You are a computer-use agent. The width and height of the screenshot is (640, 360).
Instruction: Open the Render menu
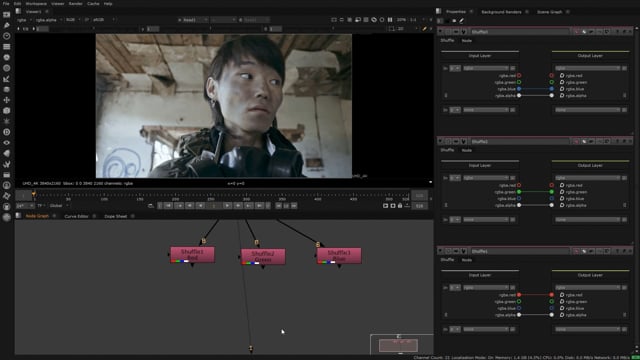tap(76, 3)
